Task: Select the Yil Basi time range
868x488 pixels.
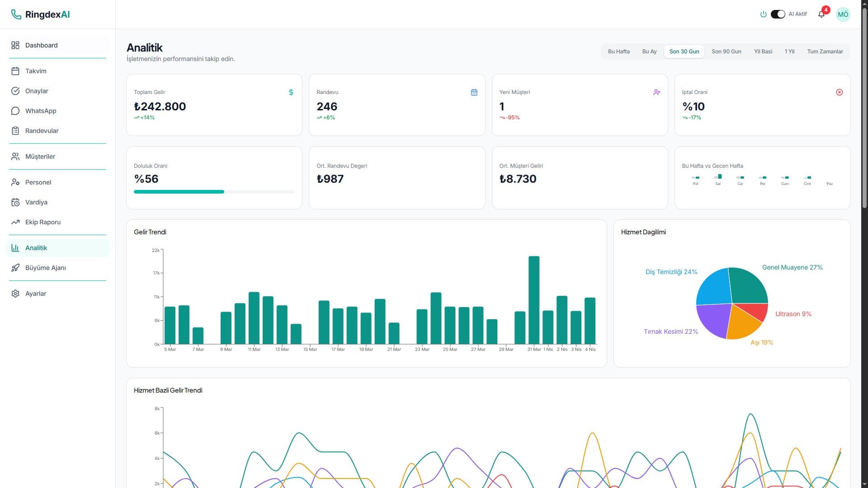Action: pos(763,52)
